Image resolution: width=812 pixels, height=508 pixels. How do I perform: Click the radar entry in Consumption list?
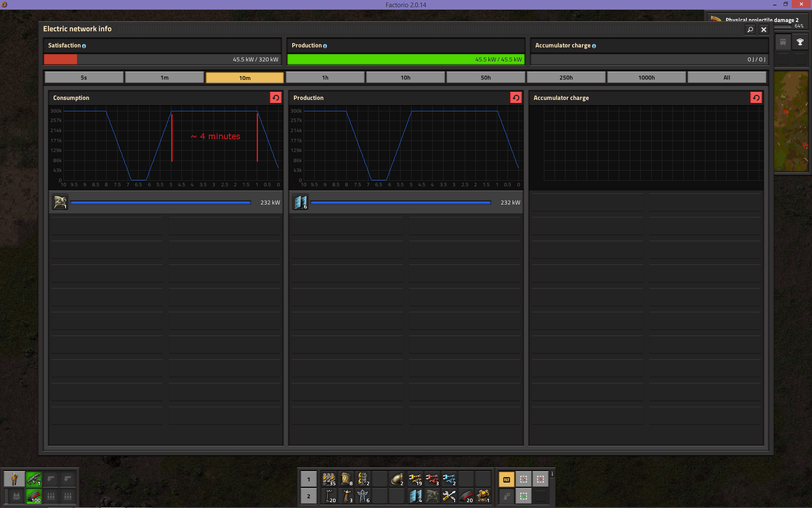(60, 202)
